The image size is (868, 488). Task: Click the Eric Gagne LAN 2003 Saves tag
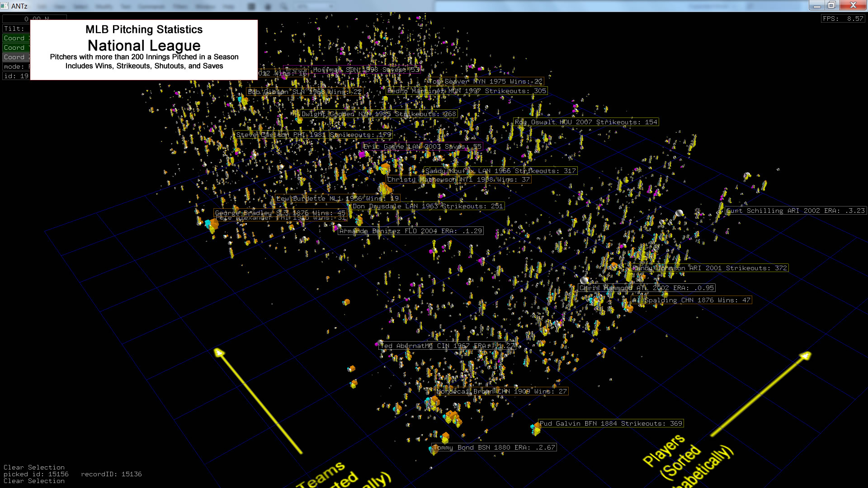(422, 147)
